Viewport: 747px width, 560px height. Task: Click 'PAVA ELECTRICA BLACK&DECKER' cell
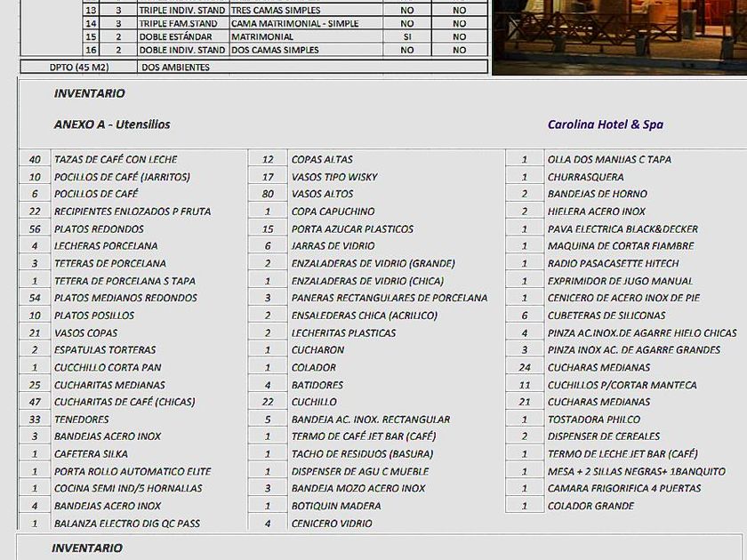pyautogui.click(x=622, y=229)
